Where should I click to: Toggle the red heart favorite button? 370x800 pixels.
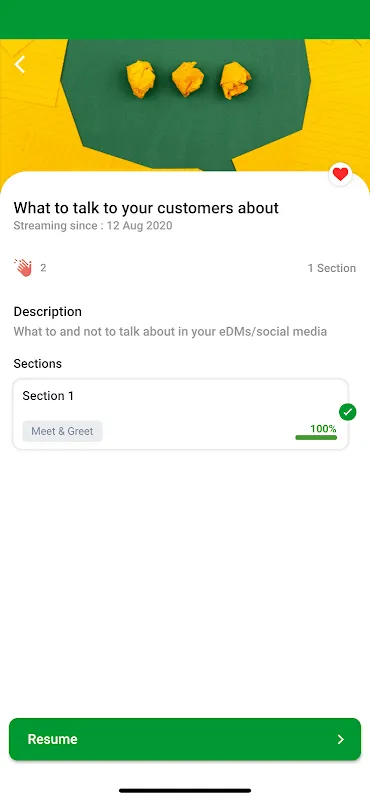pos(340,174)
